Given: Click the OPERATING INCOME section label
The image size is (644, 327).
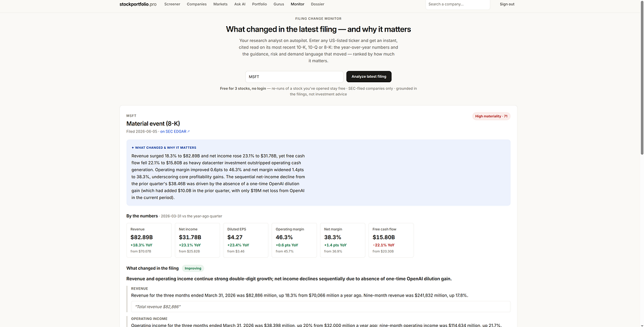Looking at the screenshot, I should click(x=150, y=318).
